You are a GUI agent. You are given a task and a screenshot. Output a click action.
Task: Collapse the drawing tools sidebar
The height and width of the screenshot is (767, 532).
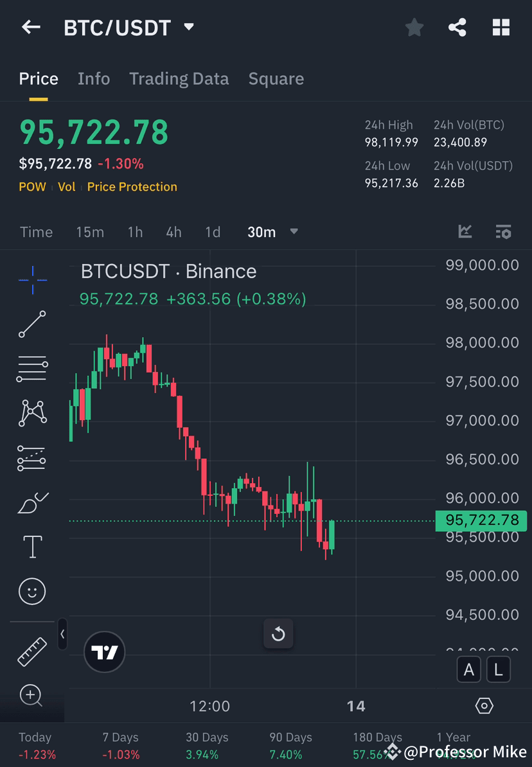click(x=62, y=634)
